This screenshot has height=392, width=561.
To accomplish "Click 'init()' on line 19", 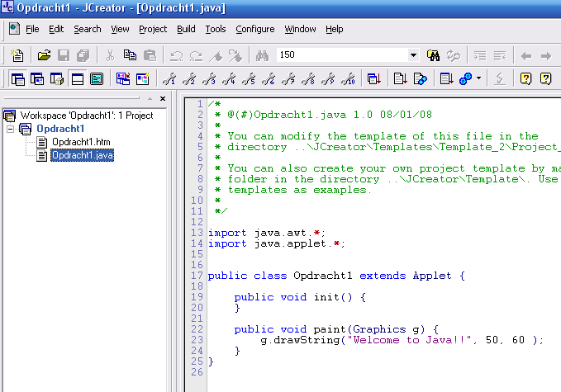I will [333, 297].
